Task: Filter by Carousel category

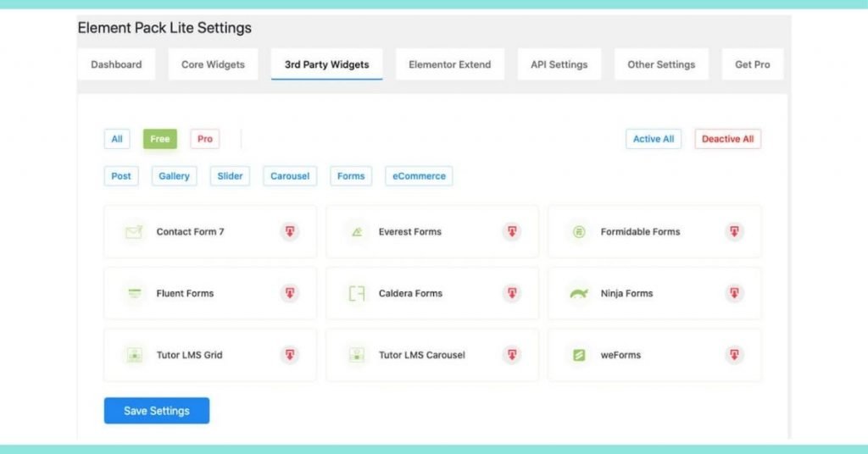Action: click(290, 176)
